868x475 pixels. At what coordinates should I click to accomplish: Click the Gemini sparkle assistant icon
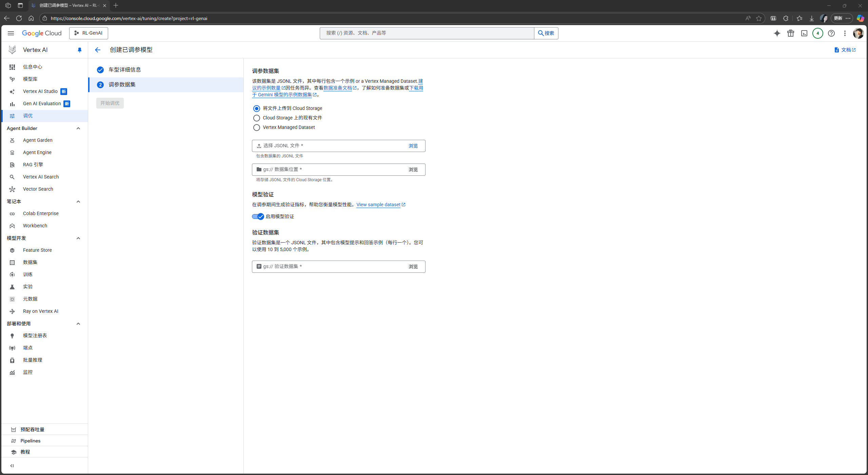(777, 33)
